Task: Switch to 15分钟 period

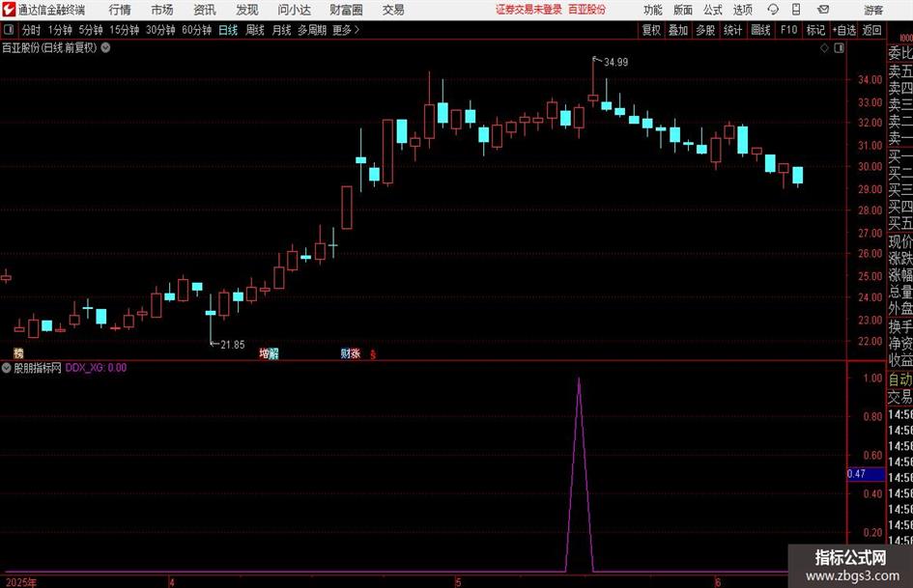Action: (125, 30)
